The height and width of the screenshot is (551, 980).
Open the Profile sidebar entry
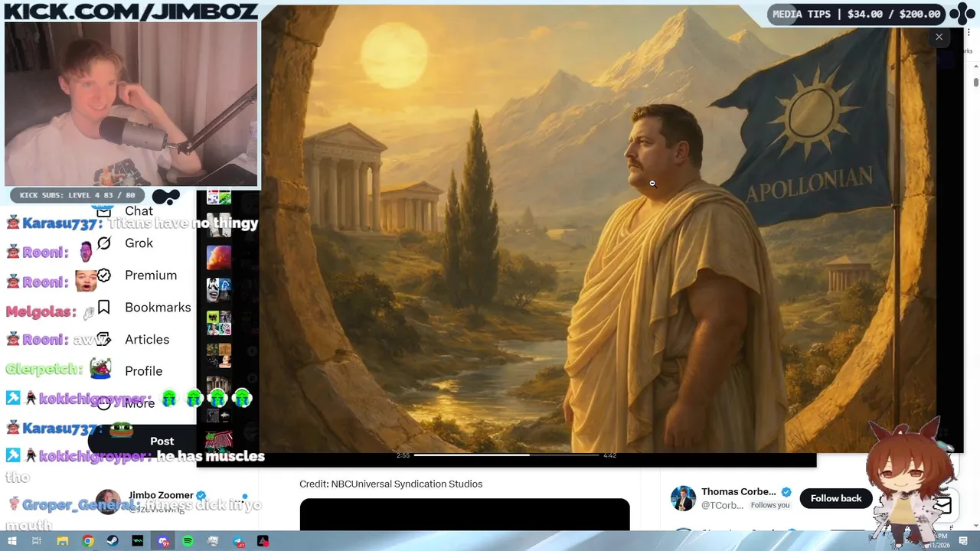(x=143, y=371)
